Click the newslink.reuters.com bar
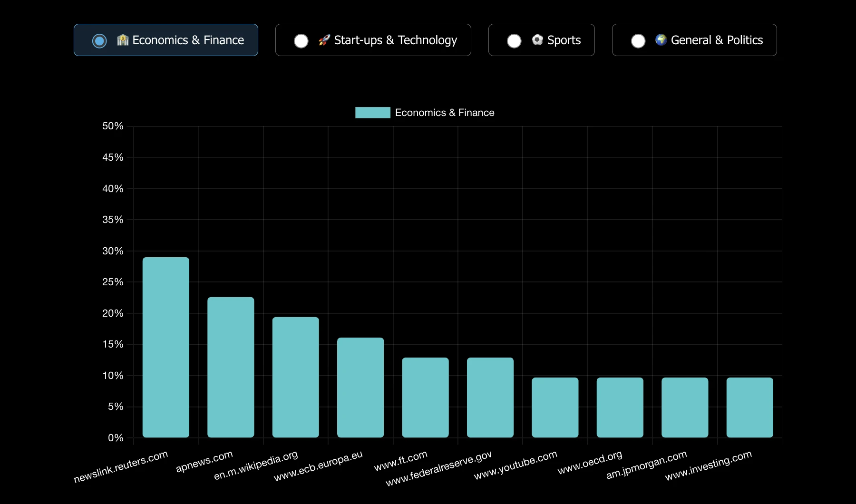The width and height of the screenshot is (856, 504). click(x=166, y=347)
